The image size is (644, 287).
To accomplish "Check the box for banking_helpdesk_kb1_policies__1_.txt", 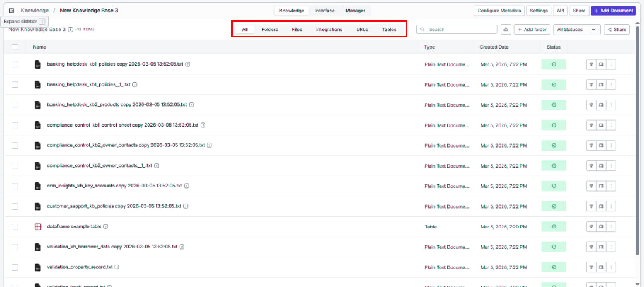I will coord(15,84).
